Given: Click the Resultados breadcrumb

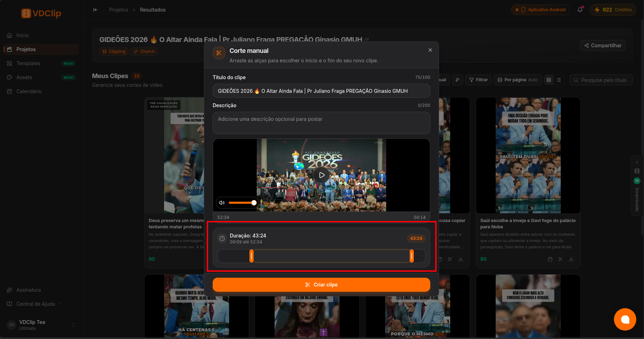Looking at the screenshot, I should click(x=153, y=10).
